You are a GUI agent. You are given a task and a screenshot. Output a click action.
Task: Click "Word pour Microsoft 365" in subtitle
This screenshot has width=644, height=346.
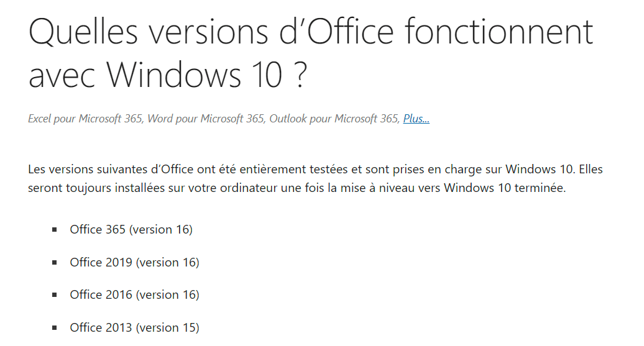[206, 119]
